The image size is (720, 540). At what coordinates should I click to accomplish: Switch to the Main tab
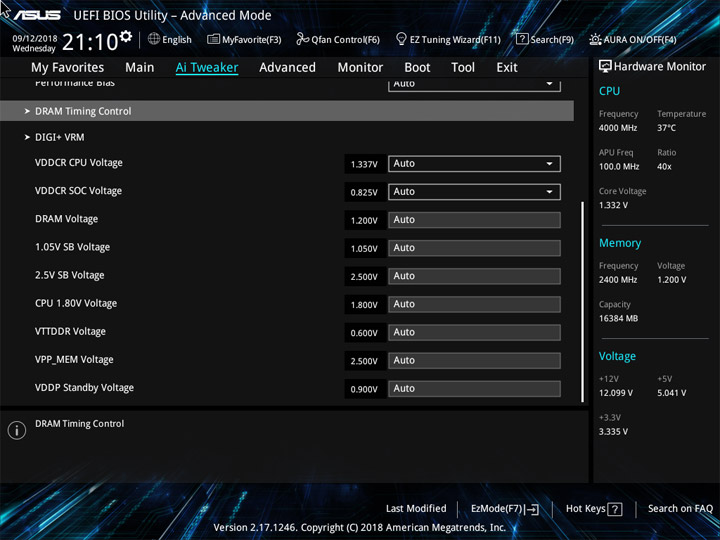pyautogui.click(x=140, y=68)
